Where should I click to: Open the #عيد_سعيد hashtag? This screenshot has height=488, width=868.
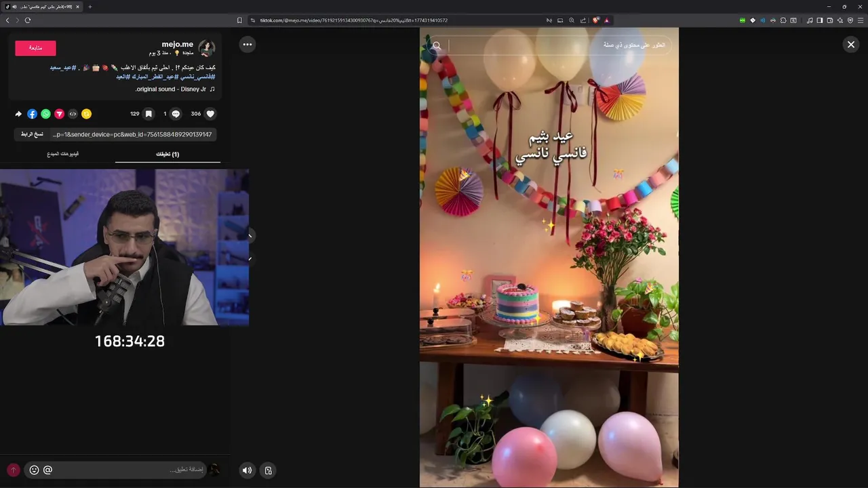[63, 68]
